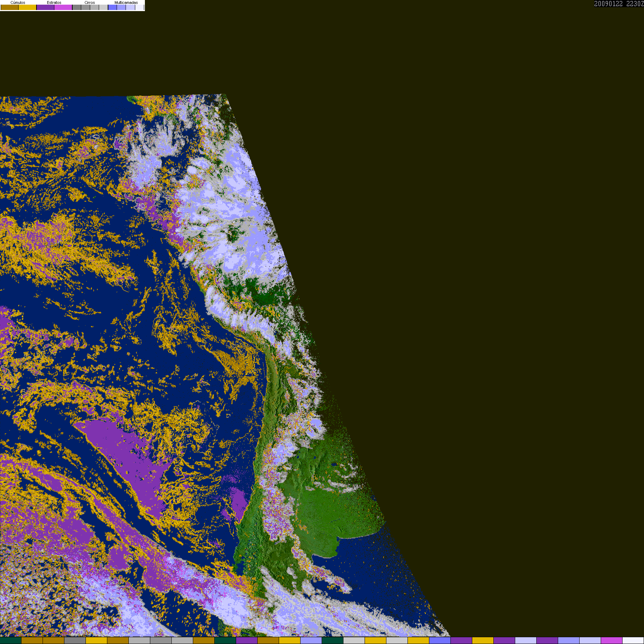Click the lightest gray Cirros legend swatch
This screenshot has height=644, width=644.
click(x=103, y=8)
